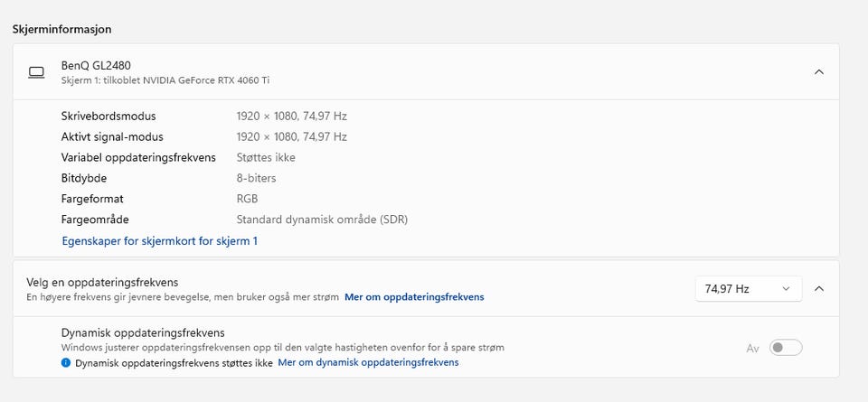Click the Fargeområde label
This screenshot has width=868, height=402.
point(95,220)
